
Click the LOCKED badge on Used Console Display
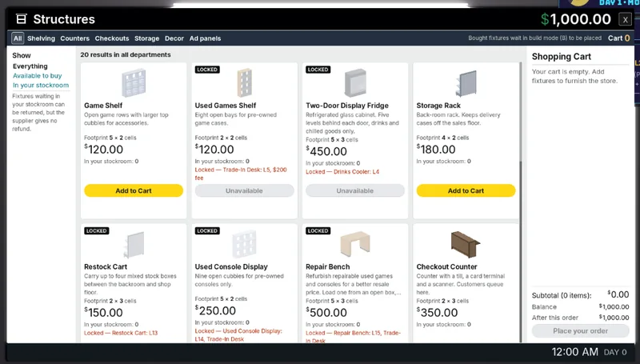(207, 230)
